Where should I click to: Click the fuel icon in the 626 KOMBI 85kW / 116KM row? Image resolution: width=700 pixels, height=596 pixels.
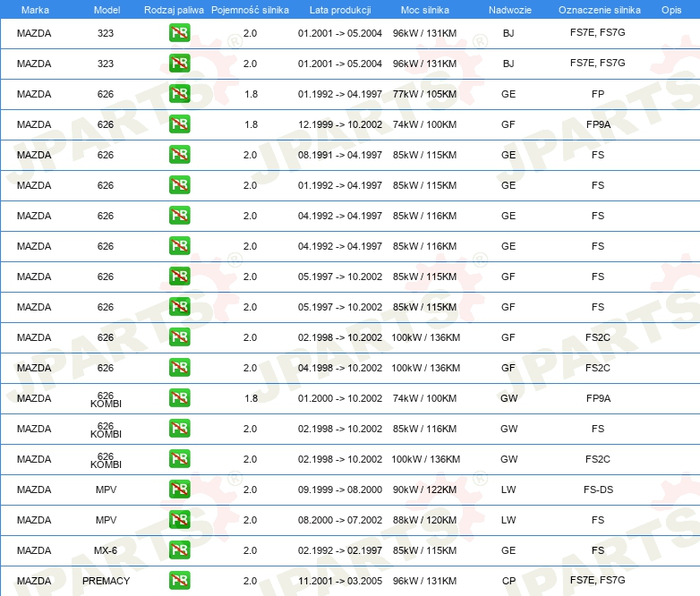[179, 428]
